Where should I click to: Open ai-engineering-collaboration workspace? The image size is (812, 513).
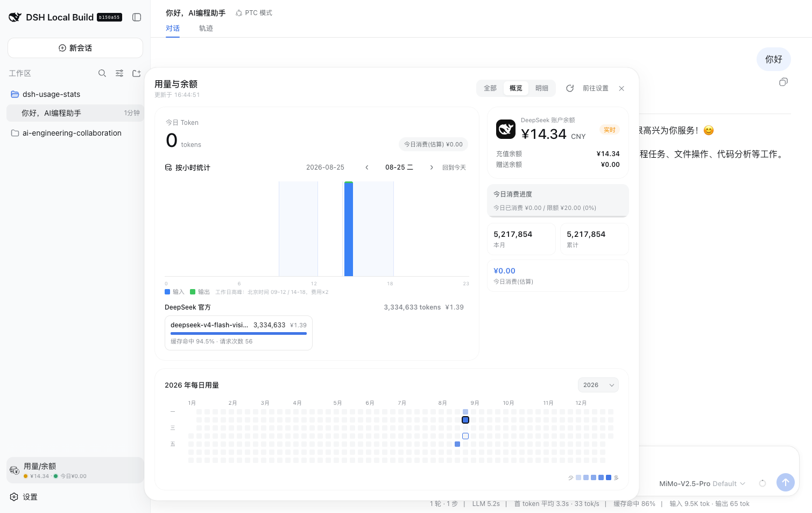point(75,133)
